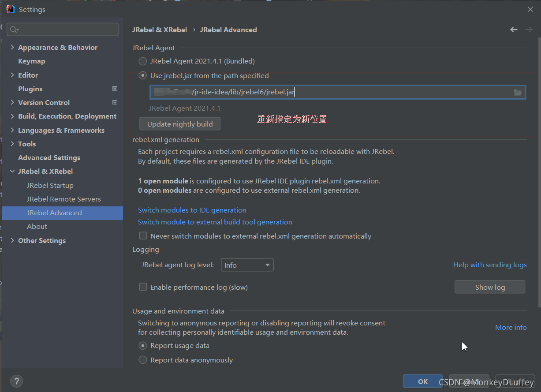Click the jrebel.jar path input field

tap(331, 92)
